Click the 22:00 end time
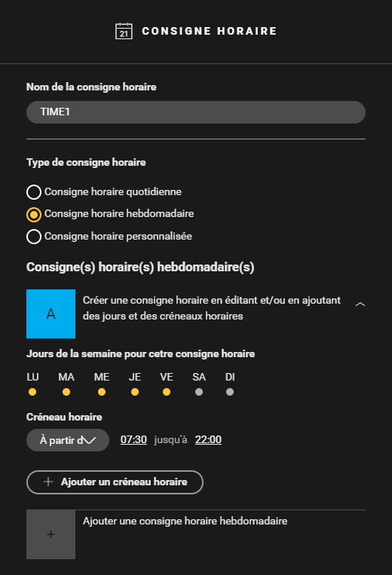 (208, 439)
